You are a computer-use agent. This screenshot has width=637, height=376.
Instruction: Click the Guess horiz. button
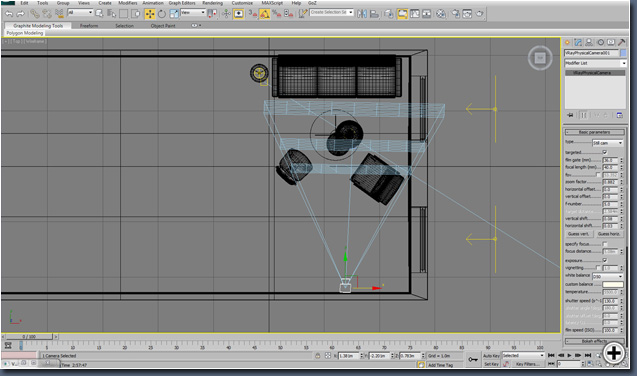click(609, 234)
